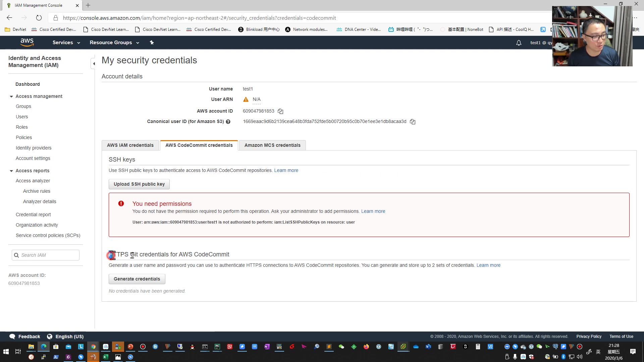Open Firefox from taskbar
This screenshot has height=362, width=644.
click(366, 347)
